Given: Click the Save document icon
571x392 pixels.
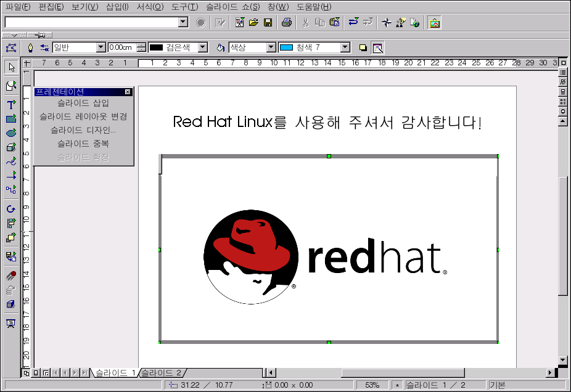Looking at the screenshot, I should click(268, 23).
